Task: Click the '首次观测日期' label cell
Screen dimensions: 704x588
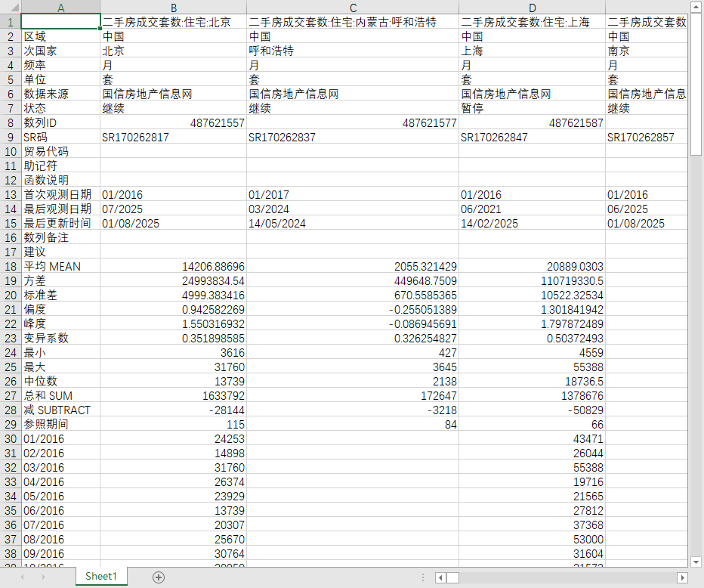Action: 60,194
